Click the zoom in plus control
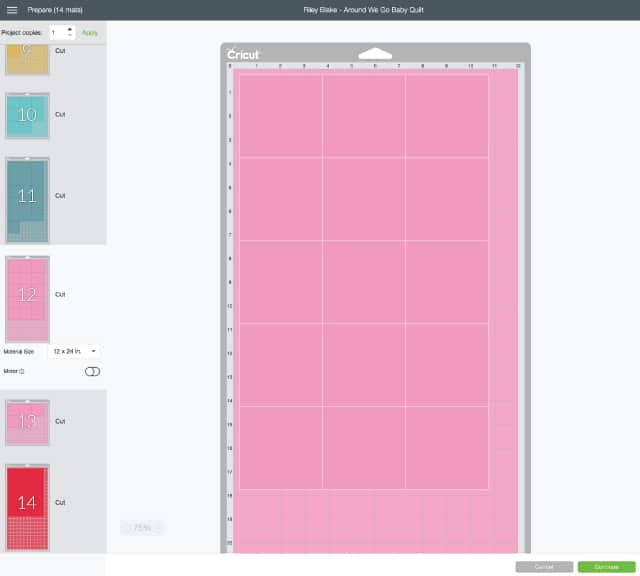 tap(160, 527)
